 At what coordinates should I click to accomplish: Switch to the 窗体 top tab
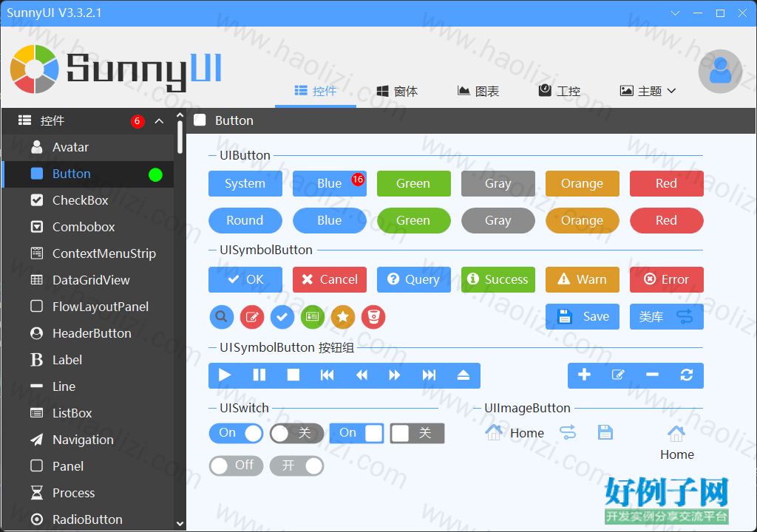[x=397, y=91]
